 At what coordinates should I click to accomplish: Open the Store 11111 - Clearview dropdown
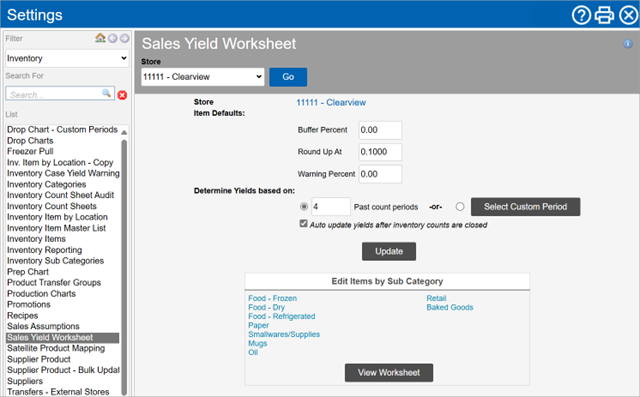[202, 77]
